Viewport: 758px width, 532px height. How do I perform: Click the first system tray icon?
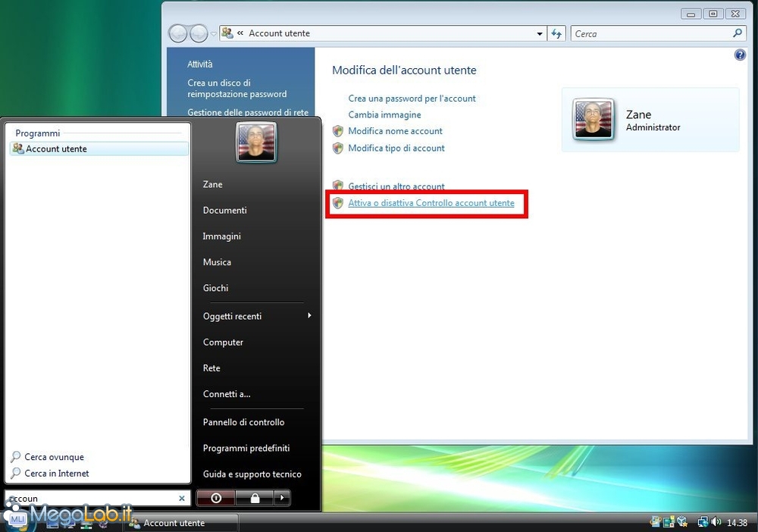(656, 522)
